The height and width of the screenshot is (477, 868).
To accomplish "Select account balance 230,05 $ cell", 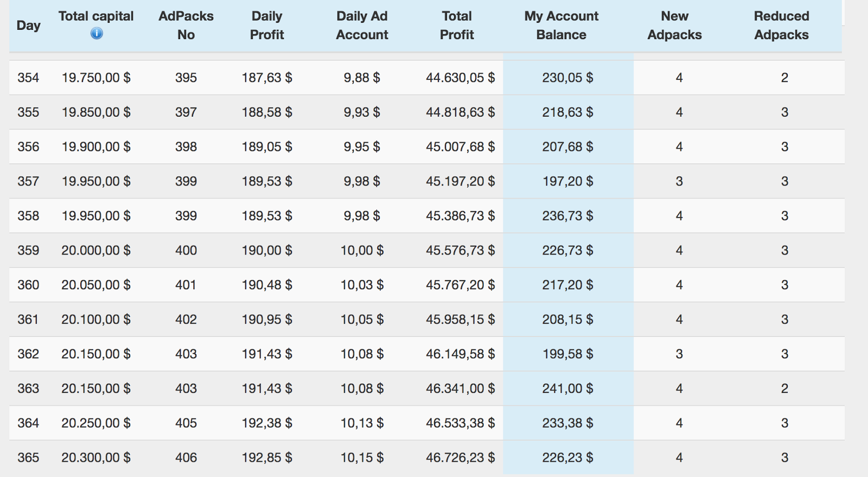I will [x=567, y=78].
